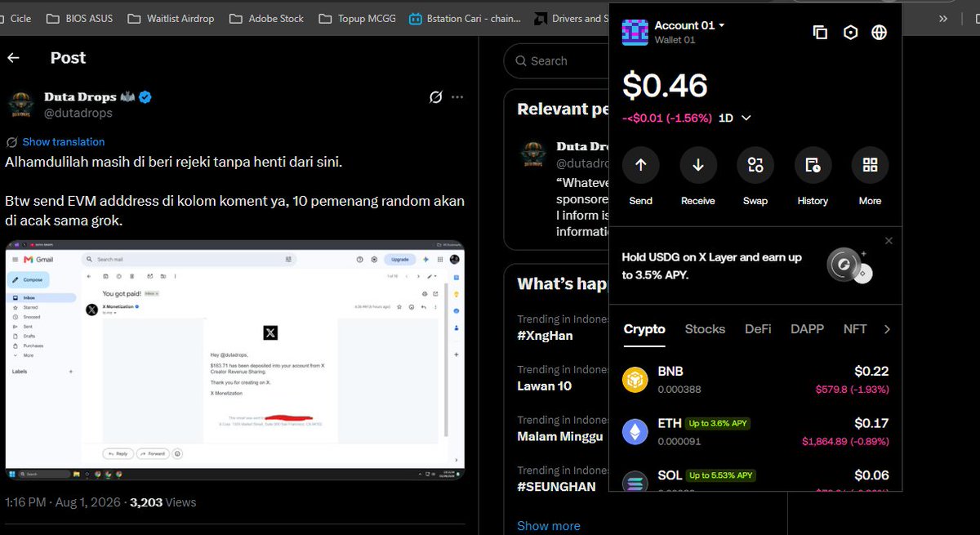Go back using the Post arrow
This screenshot has width=980, height=535.
click(x=13, y=58)
